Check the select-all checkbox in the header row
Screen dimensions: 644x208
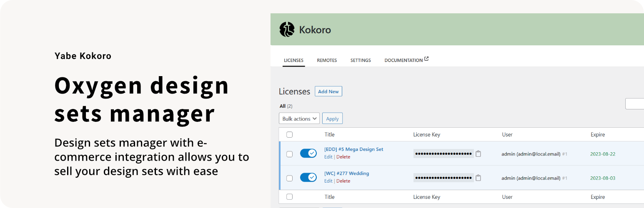[x=290, y=134]
